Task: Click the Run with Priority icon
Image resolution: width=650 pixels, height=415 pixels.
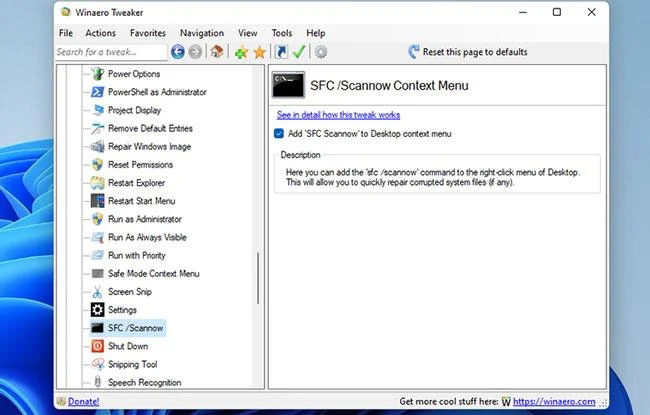Action: pyautogui.click(x=98, y=255)
